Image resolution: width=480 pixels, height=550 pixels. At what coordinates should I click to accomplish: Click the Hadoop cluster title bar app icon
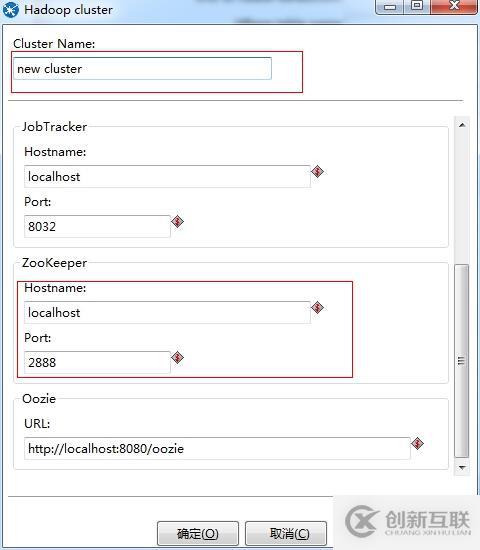pos(11,9)
